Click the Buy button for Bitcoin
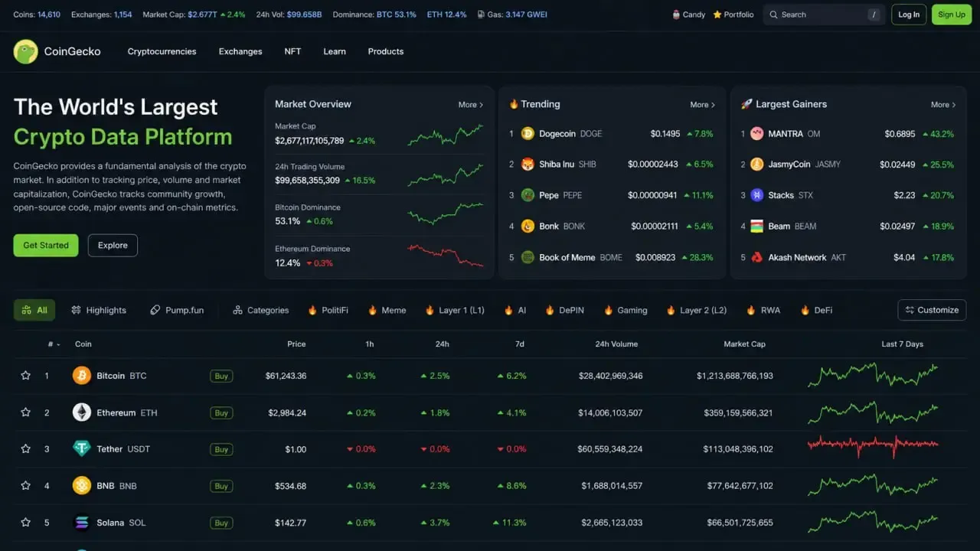 tap(221, 376)
